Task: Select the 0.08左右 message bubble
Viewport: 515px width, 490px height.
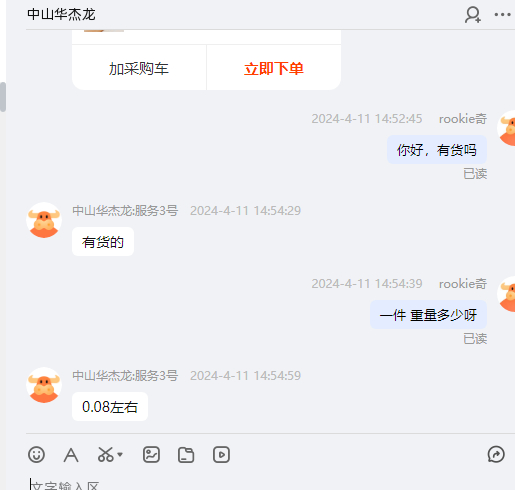Action: [x=110, y=407]
